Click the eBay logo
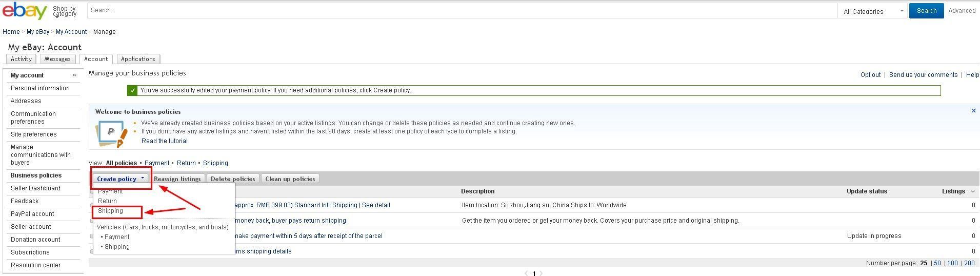The image size is (980, 276). [x=25, y=11]
